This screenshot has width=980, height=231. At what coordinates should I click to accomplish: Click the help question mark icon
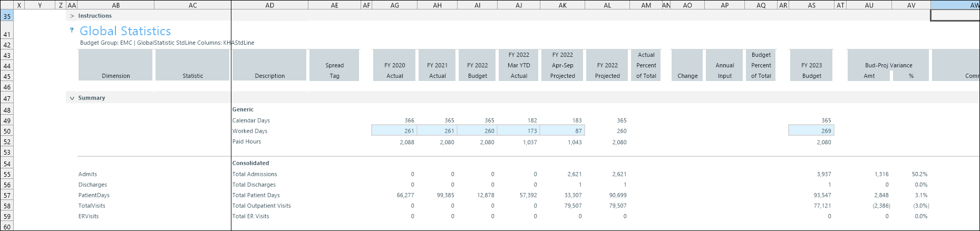(x=72, y=31)
